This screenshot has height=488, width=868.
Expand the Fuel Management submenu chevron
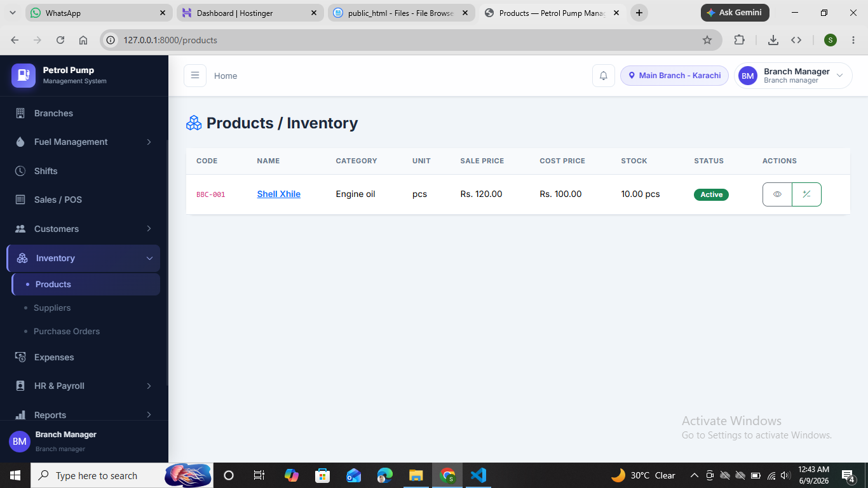149,142
